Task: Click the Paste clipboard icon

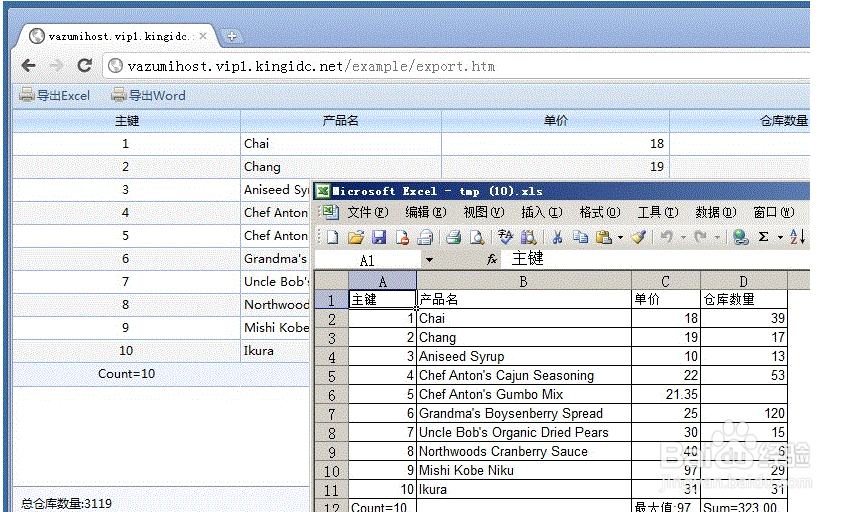Action: (603, 237)
